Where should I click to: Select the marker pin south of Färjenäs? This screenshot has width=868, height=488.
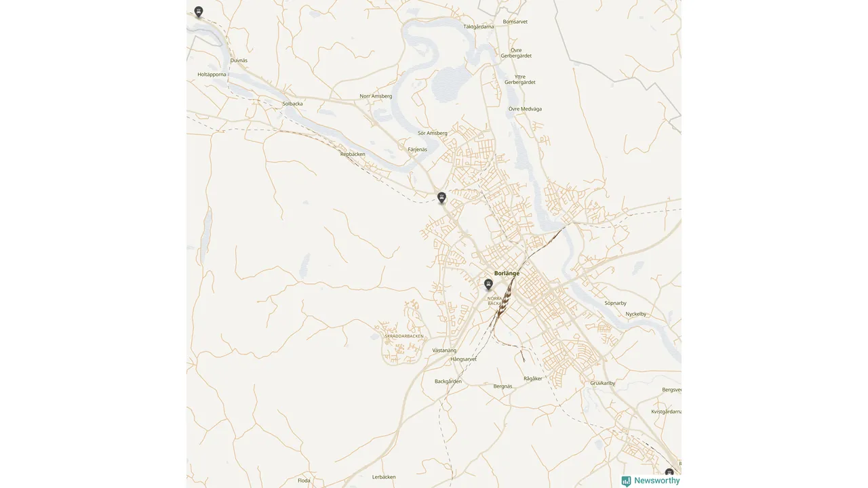tap(441, 198)
